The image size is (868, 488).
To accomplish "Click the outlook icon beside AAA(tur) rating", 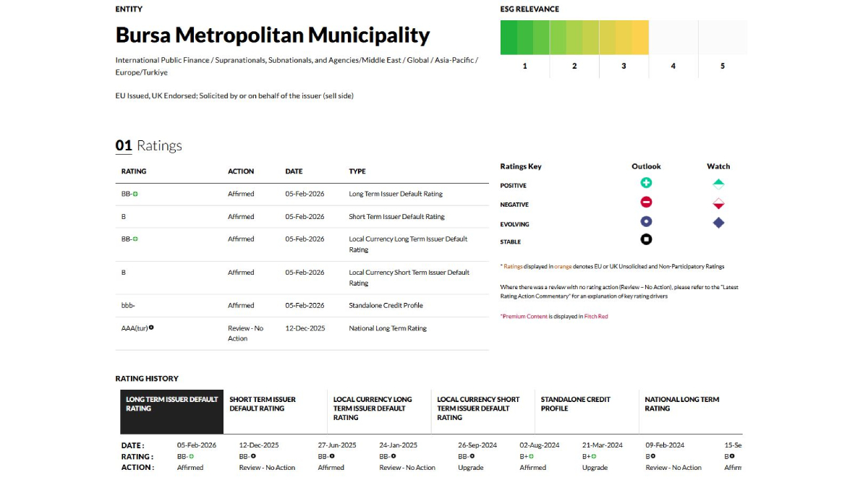I will coord(151,328).
